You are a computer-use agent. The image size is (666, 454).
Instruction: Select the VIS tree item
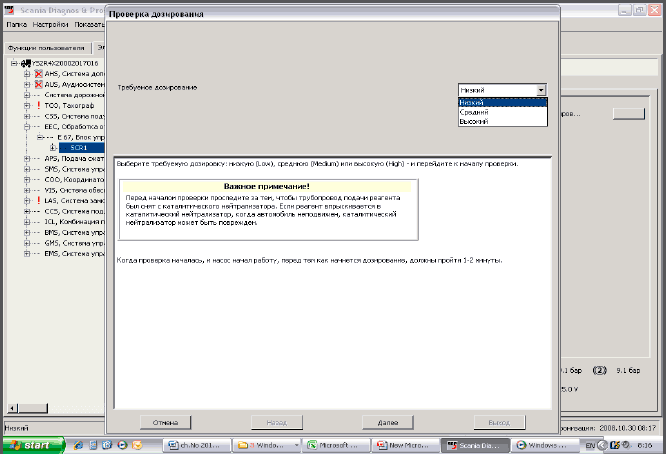coord(74,190)
